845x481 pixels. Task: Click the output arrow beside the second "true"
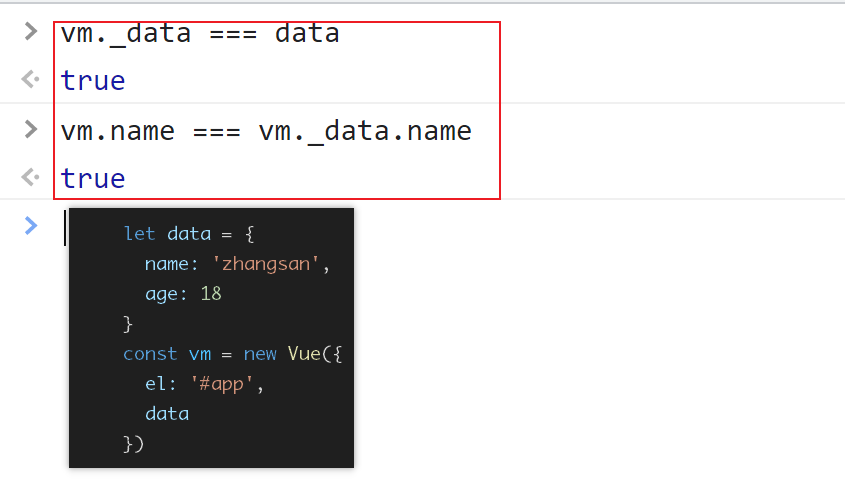click(x=31, y=178)
